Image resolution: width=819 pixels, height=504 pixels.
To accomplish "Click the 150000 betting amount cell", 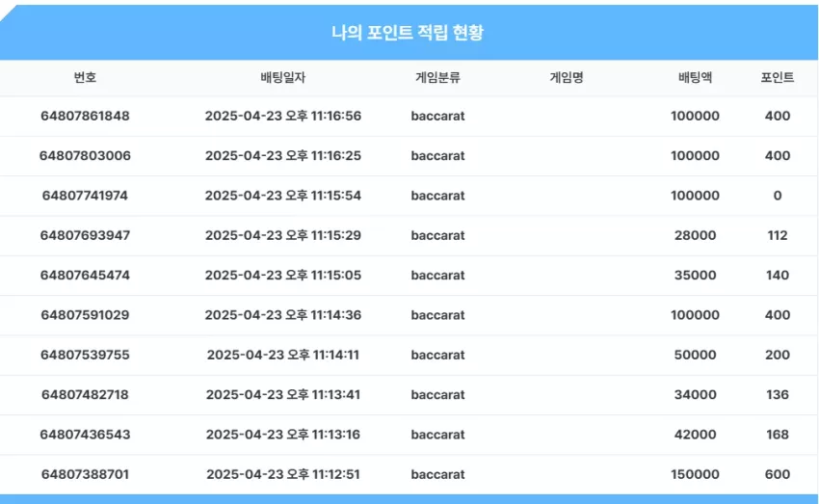I will [696, 474].
